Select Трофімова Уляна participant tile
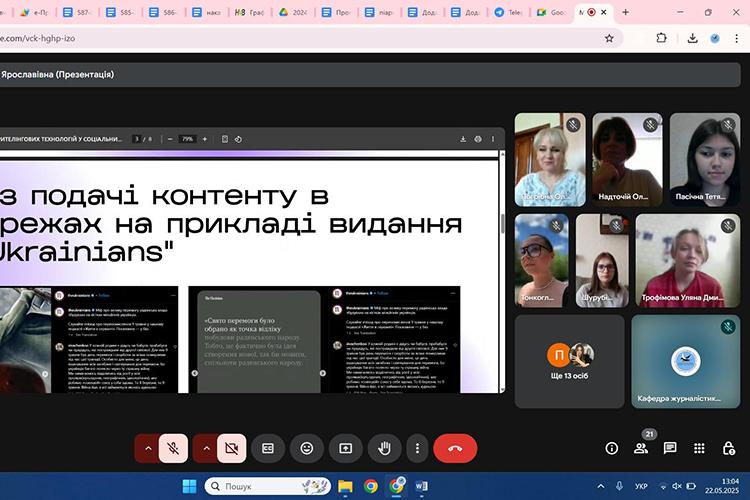The height and width of the screenshot is (500, 750). (x=688, y=261)
